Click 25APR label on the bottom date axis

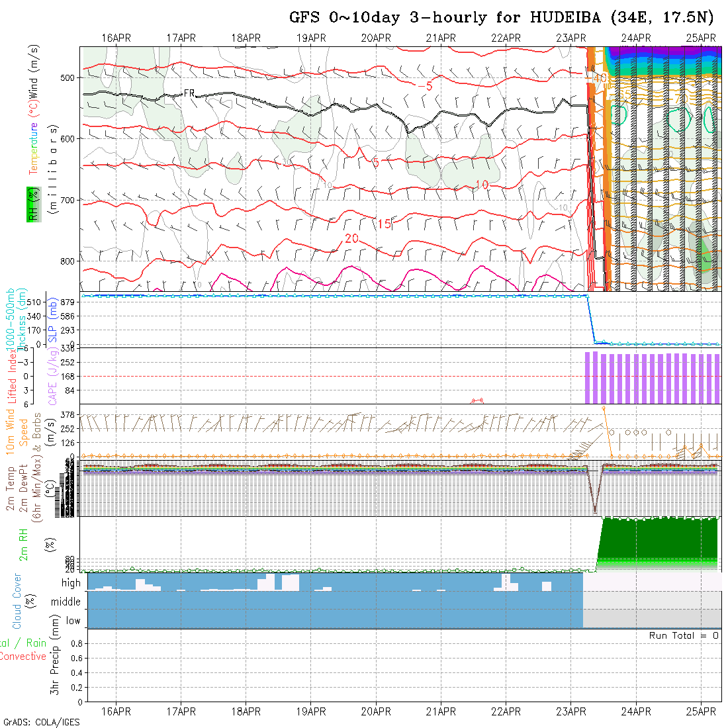701,711
